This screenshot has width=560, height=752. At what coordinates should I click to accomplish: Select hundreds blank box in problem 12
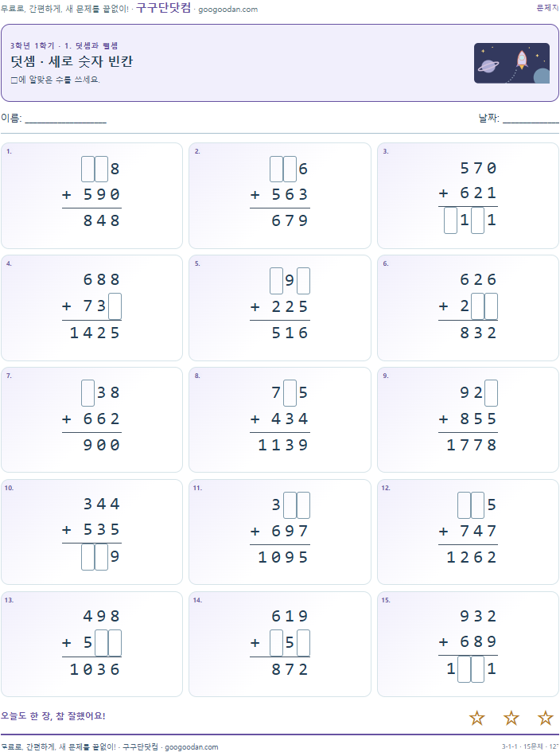[x=464, y=505]
